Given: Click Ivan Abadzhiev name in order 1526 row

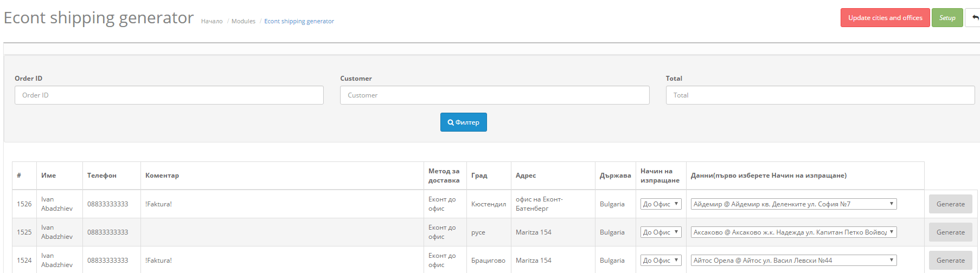Looking at the screenshot, I should [x=56, y=204].
